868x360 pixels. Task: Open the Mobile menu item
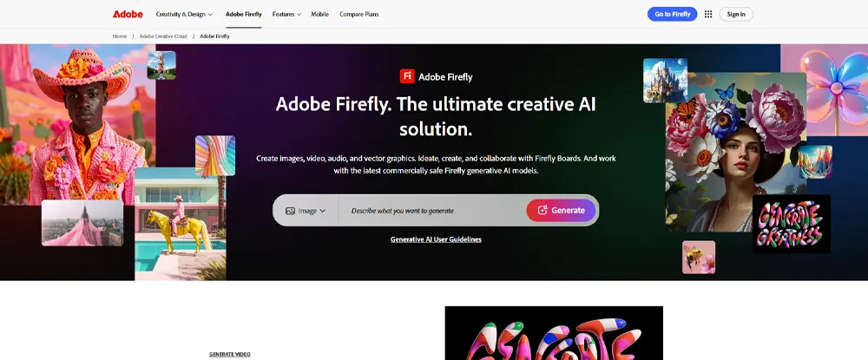click(x=320, y=15)
